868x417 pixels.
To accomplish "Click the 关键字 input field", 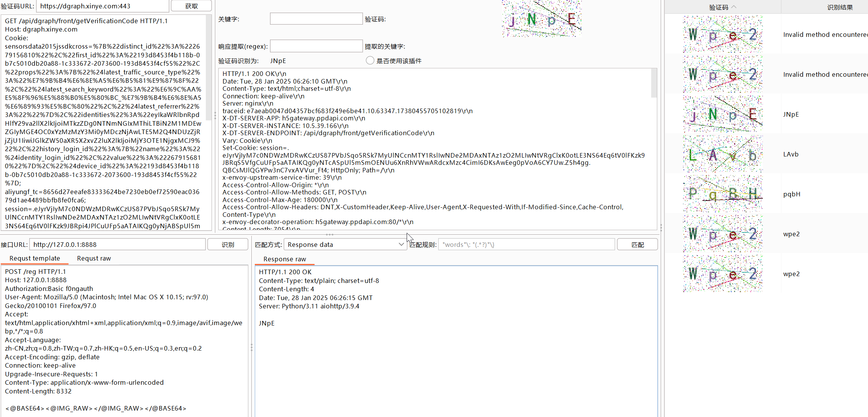I will click(x=316, y=19).
